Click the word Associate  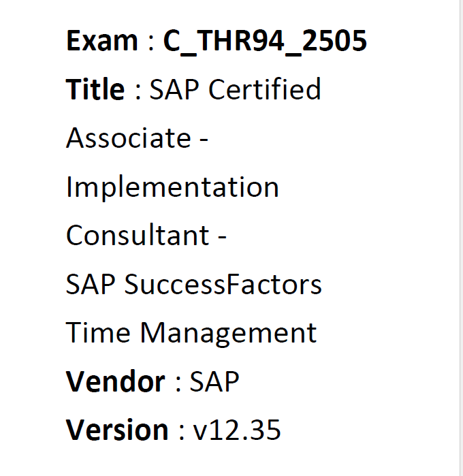(x=129, y=138)
